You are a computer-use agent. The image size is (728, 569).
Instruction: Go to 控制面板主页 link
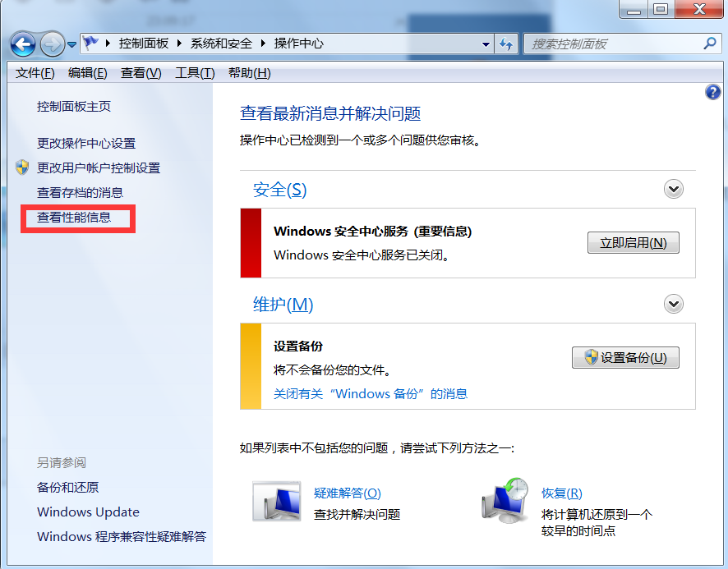click(74, 106)
